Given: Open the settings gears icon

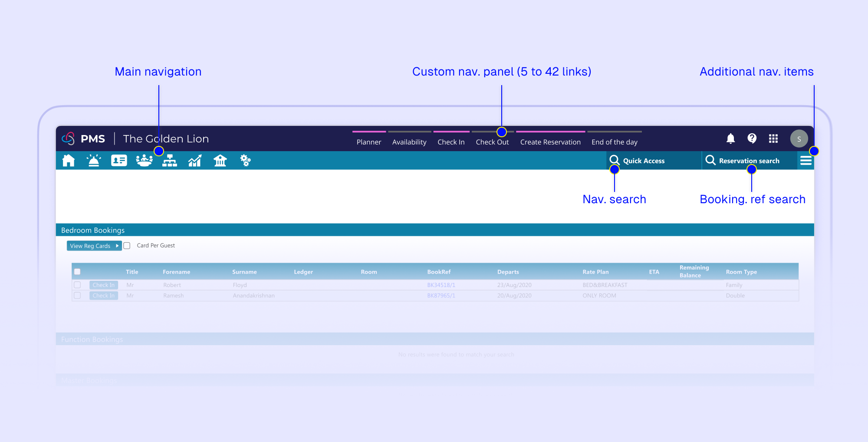Looking at the screenshot, I should 245,161.
